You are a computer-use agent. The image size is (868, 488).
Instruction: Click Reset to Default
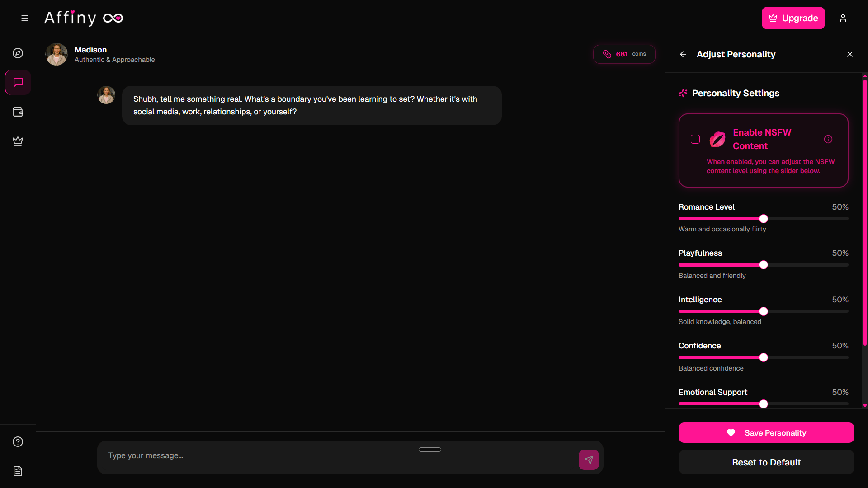click(x=766, y=462)
